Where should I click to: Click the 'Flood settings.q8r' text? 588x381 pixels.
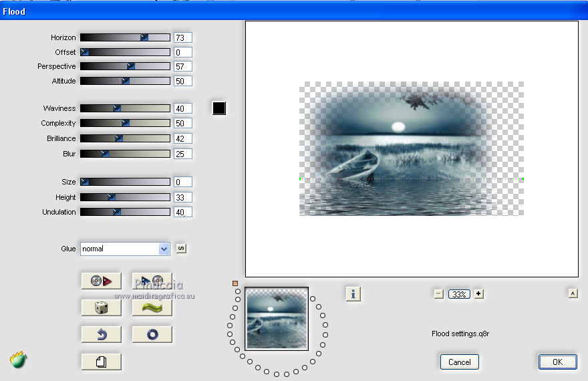460,334
